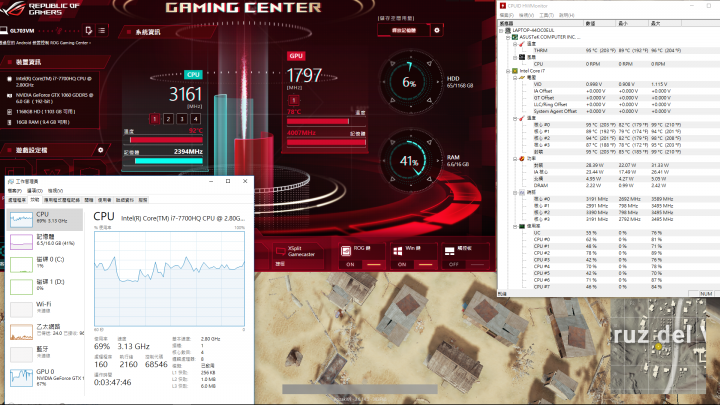The width and height of the screenshot is (720, 405).
Task: Click the LAPTOP computer icon in HWMonitor tree
Action: [508, 30]
